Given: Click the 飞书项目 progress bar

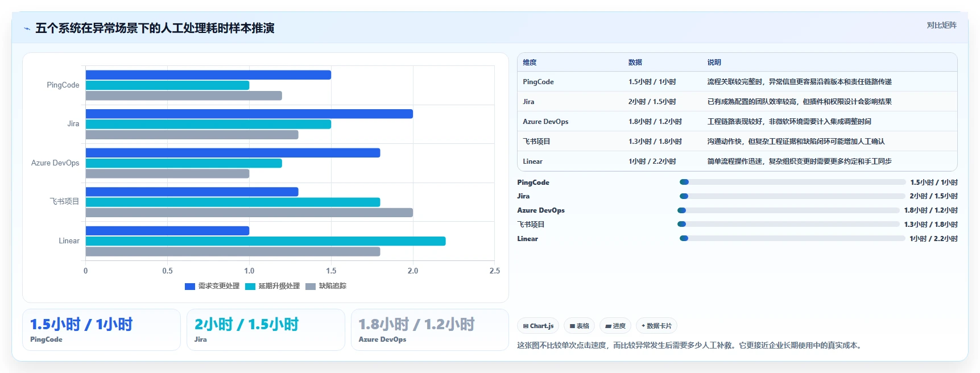Looking at the screenshot, I should click(788, 224).
